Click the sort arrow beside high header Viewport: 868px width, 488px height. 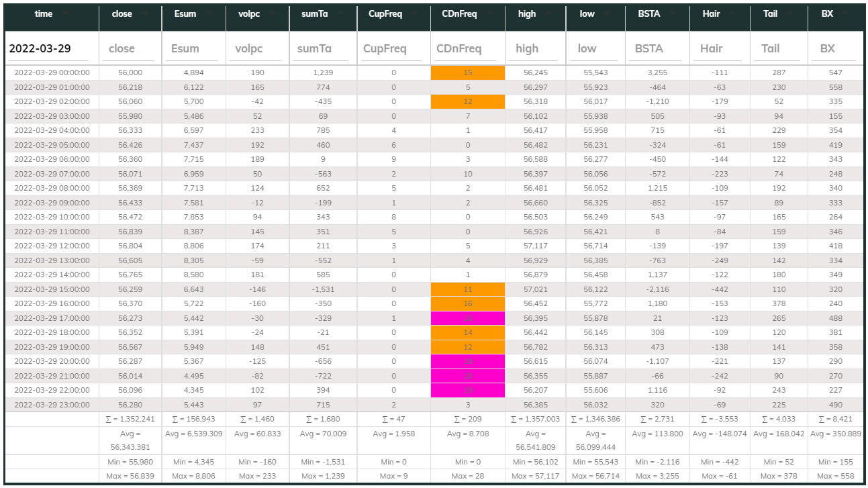tap(549, 13)
